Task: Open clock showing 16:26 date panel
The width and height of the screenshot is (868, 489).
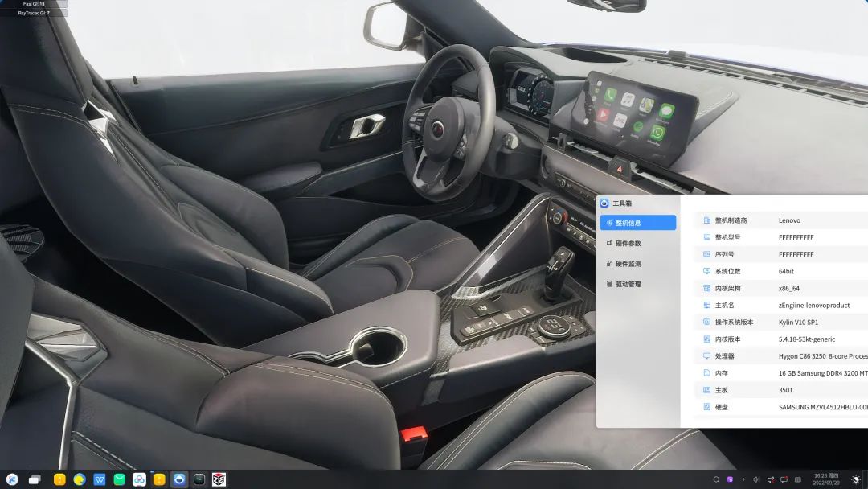Action: coord(825,479)
